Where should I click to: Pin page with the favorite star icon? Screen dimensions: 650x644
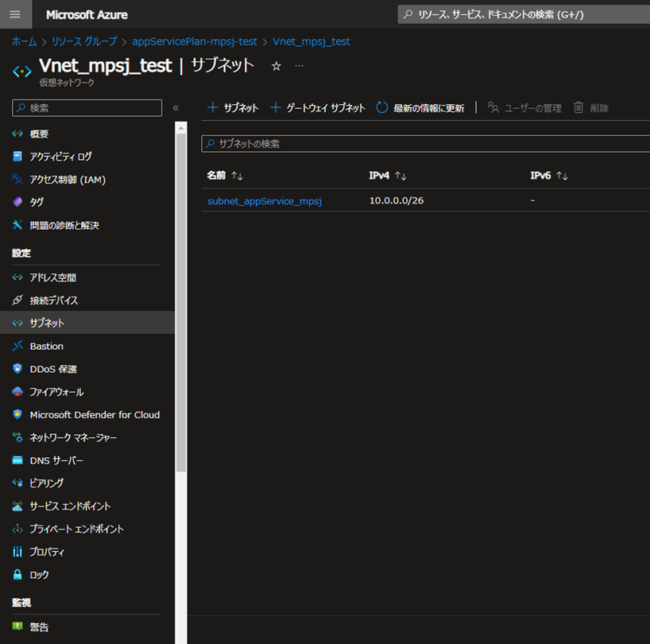pyautogui.click(x=277, y=66)
